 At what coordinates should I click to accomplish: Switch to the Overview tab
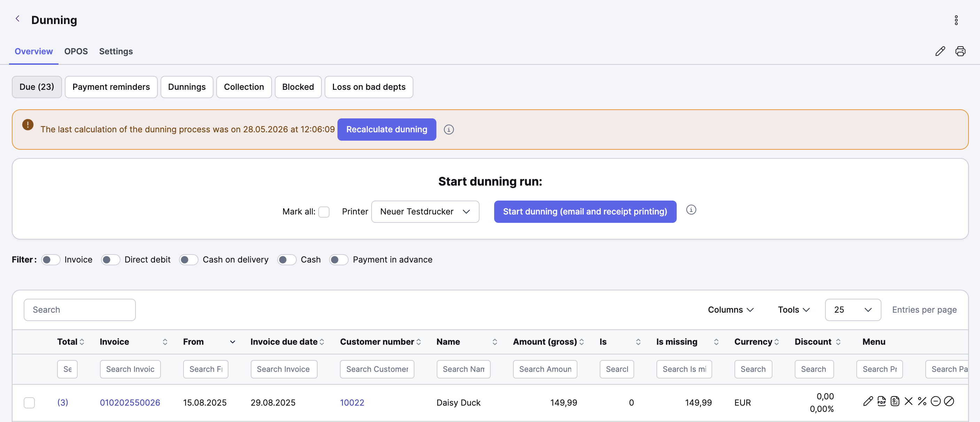tap(33, 52)
